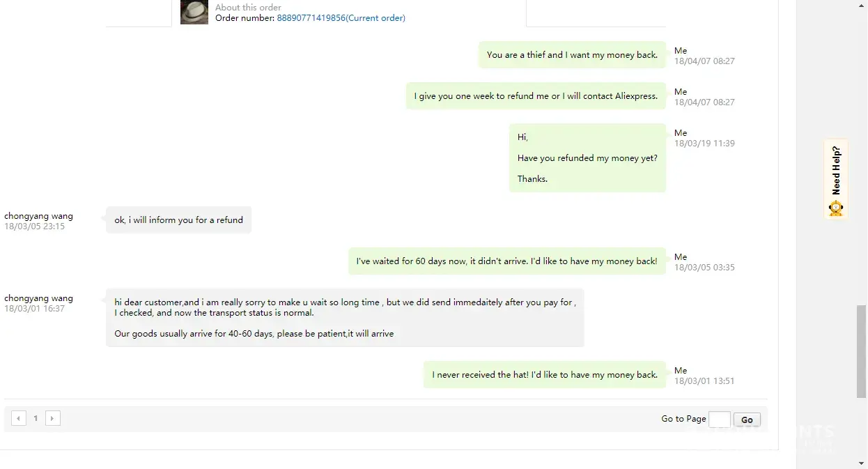Screen dimensions: 868x469
Task: Select the "Have you refunded my money" message
Action: [587, 158]
